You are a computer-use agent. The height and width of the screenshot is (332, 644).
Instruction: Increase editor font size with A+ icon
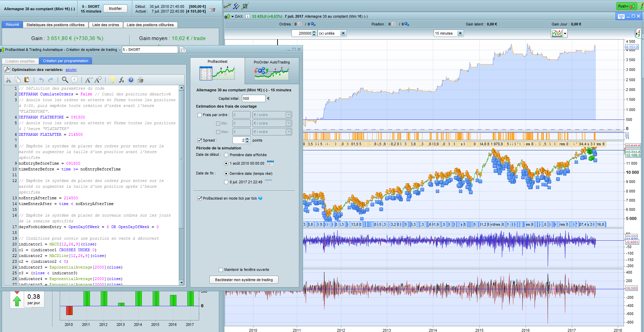point(98,80)
